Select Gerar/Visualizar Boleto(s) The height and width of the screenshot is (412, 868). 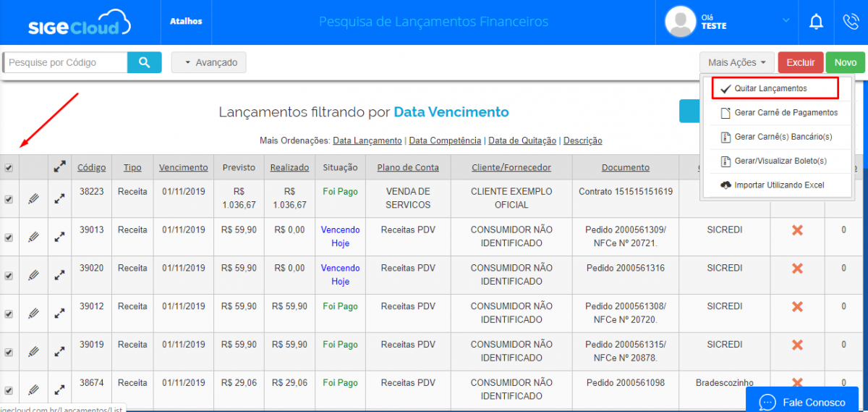point(778,161)
